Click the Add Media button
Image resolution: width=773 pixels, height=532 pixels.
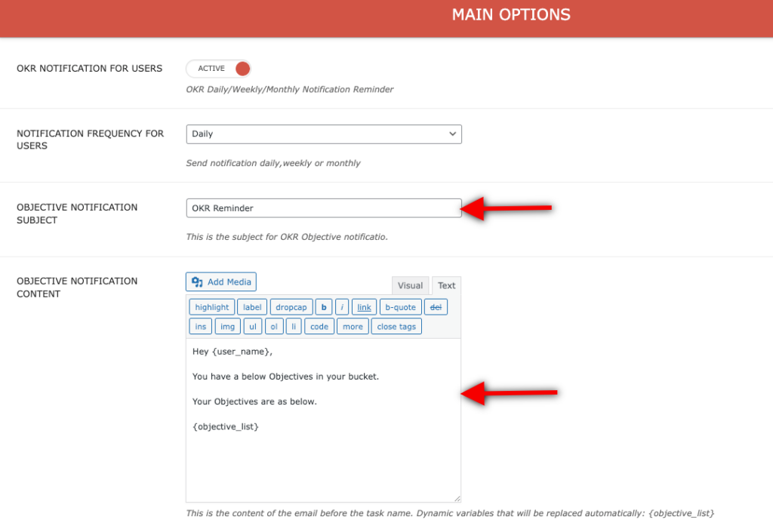[x=221, y=282]
